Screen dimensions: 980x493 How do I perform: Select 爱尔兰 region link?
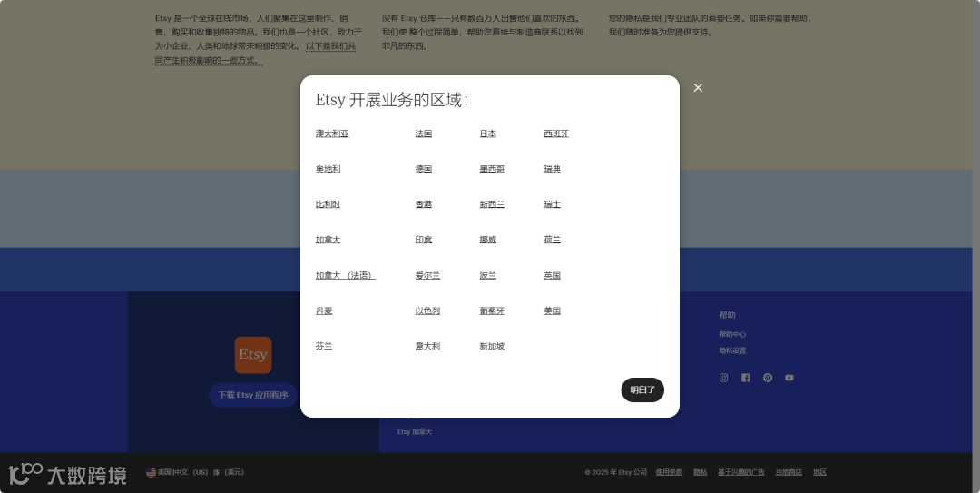[x=427, y=275]
